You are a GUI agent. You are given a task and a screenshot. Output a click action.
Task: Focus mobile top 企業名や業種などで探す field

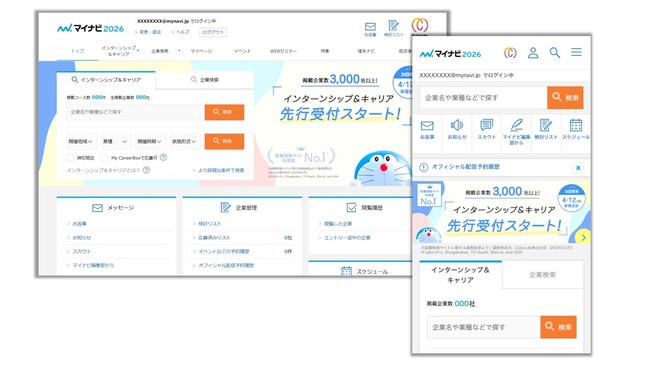point(483,98)
